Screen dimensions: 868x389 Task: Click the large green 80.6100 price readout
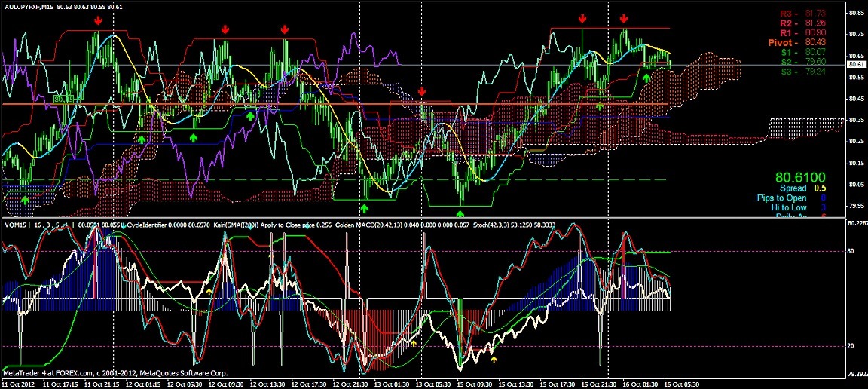(800, 178)
